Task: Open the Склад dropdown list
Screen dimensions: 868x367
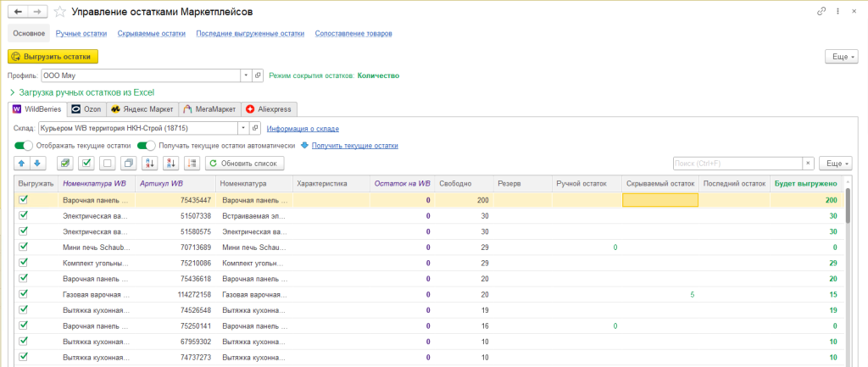Action: (244, 129)
